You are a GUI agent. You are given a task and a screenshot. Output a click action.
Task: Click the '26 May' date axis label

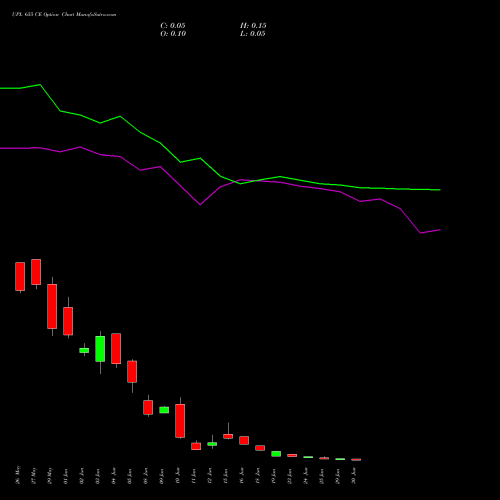click(18, 475)
